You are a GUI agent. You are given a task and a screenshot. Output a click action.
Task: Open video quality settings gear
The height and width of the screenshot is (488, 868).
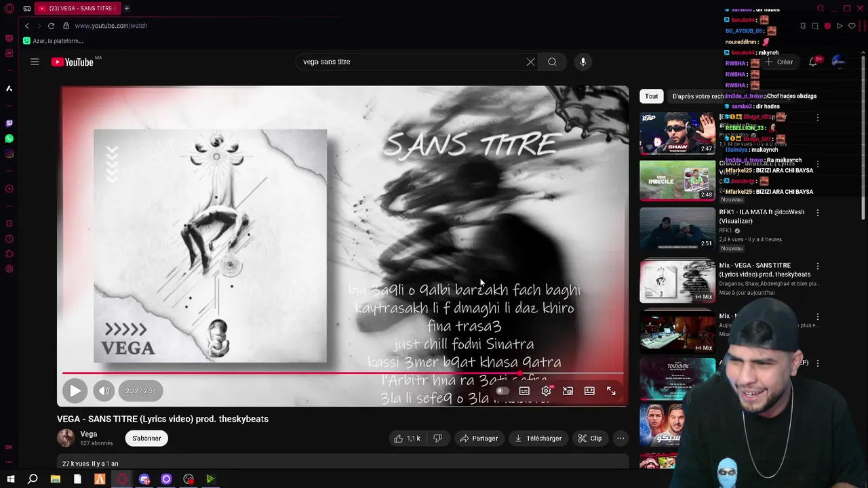546,391
